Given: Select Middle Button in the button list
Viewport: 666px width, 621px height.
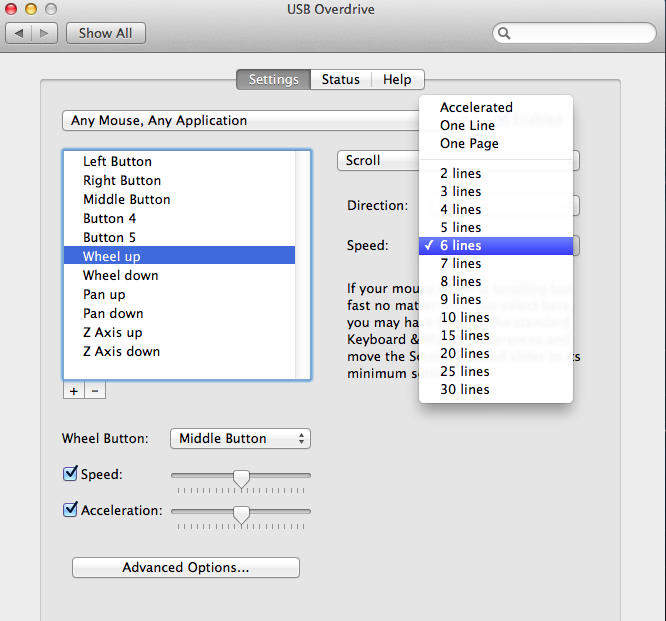Looking at the screenshot, I should [179, 199].
